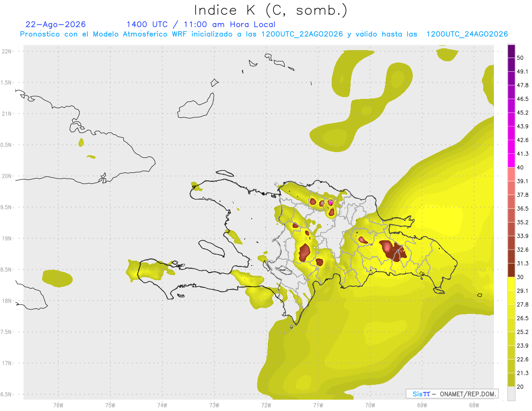Click the colorbar value '35.2'
Viewport: 532px width, 411px height.
coord(522,222)
